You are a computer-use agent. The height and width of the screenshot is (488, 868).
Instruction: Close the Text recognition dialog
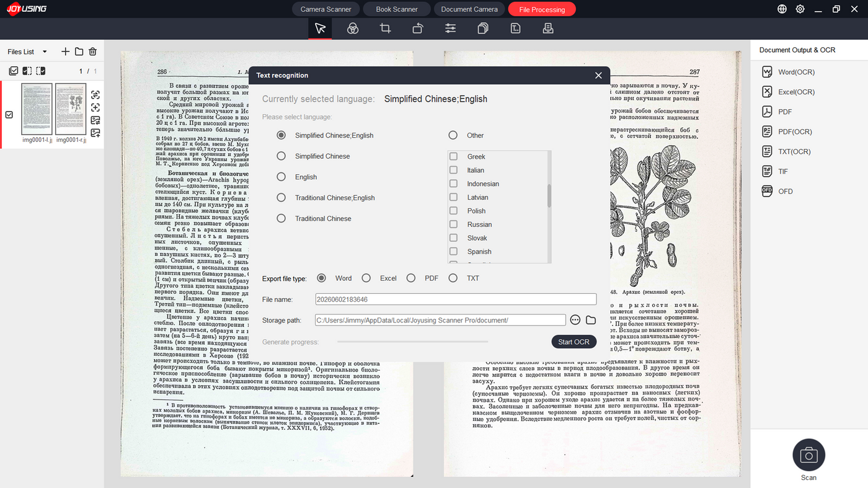[598, 75]
